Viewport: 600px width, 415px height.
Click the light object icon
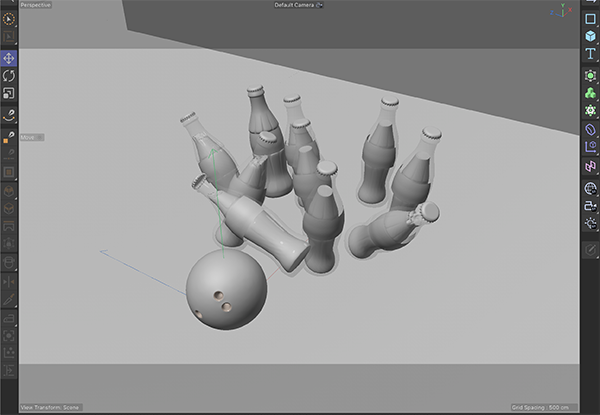(x=590, y=223)
